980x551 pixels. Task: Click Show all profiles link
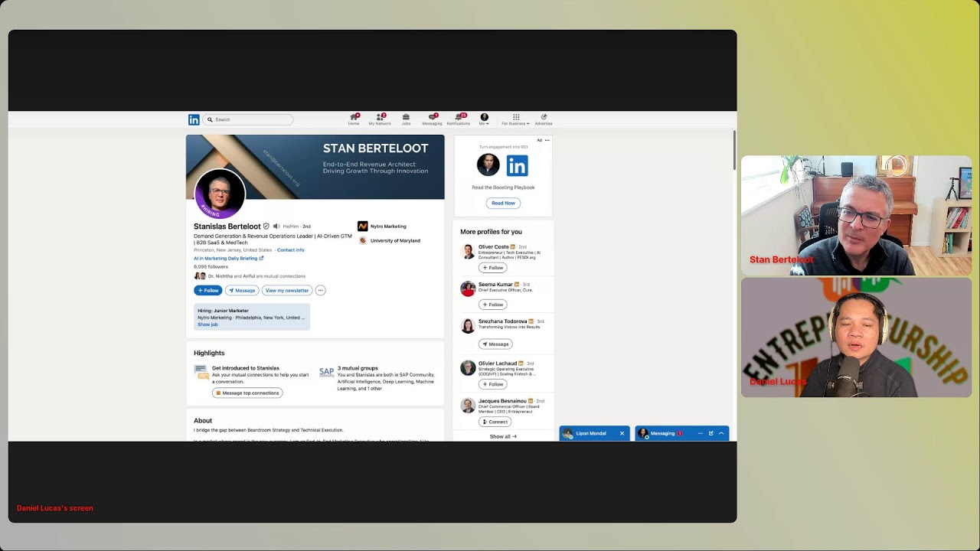coord(503,437)
